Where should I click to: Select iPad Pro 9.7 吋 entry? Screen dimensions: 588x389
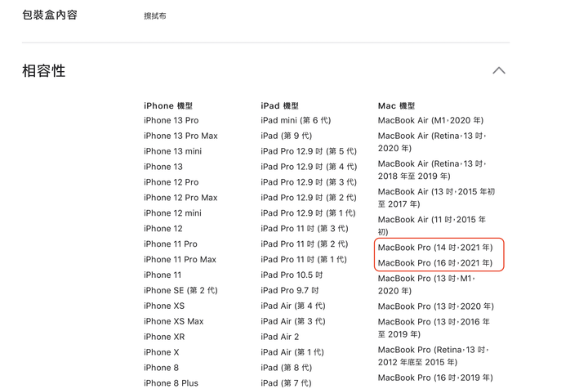tap(290, 290)
